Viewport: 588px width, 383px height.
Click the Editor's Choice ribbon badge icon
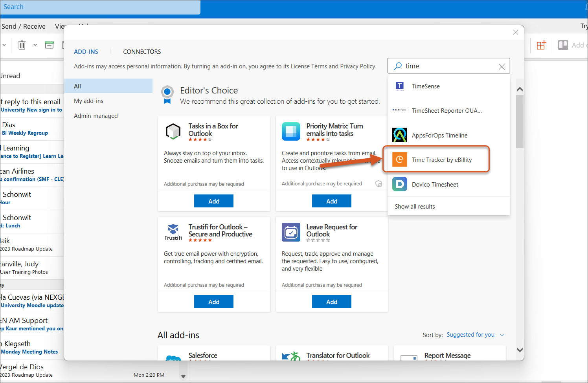coord(167,95)
